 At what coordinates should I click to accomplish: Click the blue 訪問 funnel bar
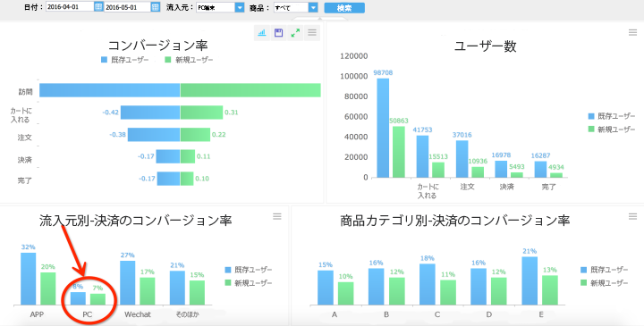point(110,90)
